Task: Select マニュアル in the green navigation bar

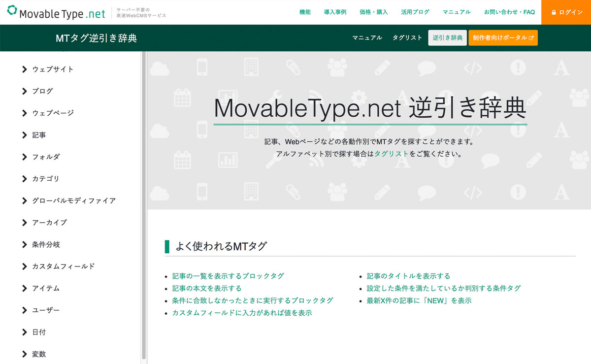Action: click(367, 38)
